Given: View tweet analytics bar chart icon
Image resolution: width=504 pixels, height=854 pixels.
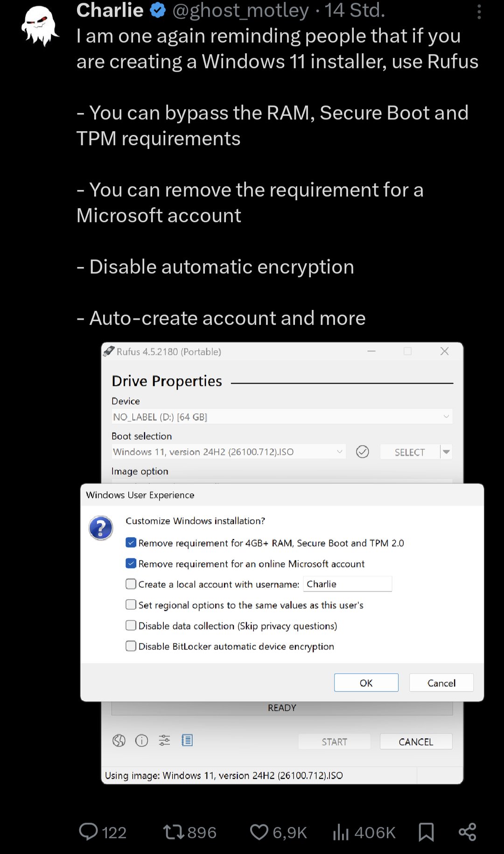Looking at the screenshot, I should (x=341, y=832).
